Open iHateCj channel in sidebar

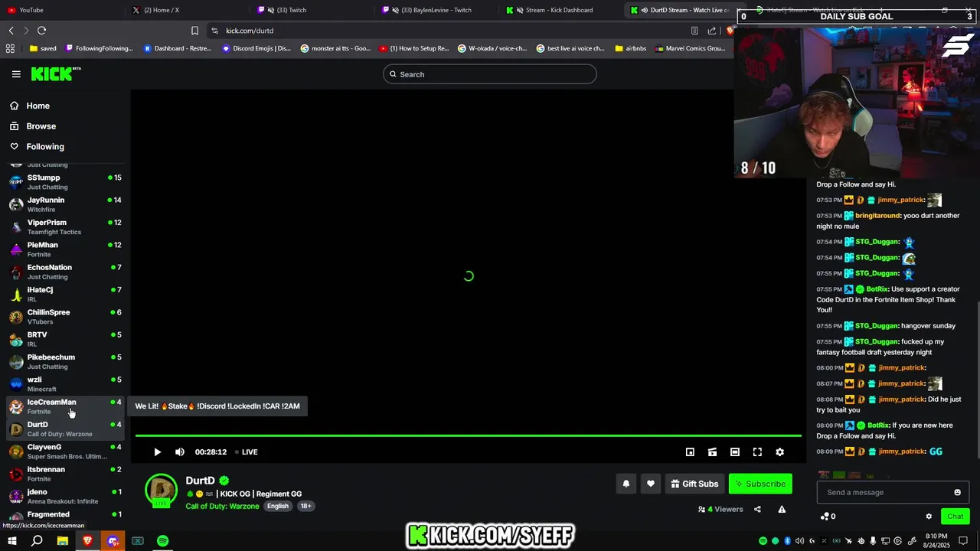pos(65,294)
